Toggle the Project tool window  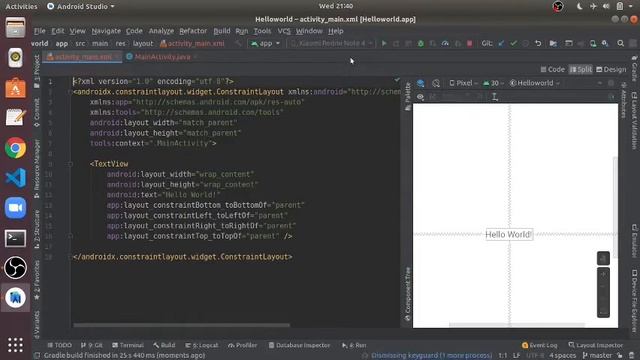pos(37,71)
